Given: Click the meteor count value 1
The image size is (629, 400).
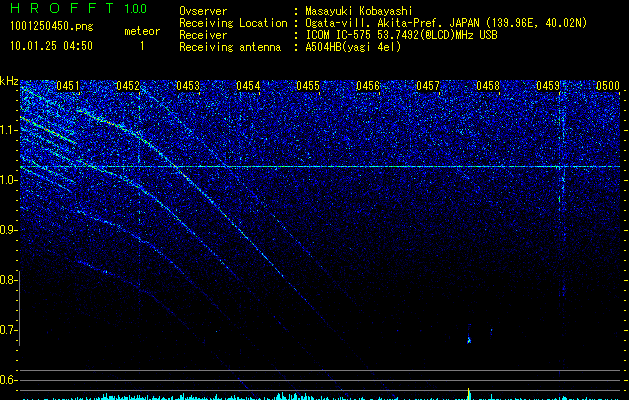Looking at the screenshot, I should click(x=142, y=46).
